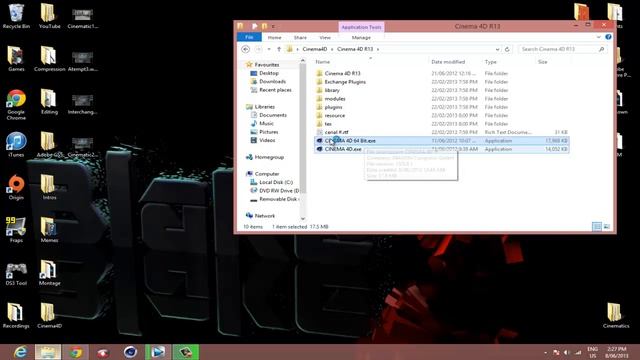640x360 pixels.
Task: Expand the ribbon with the chevron
Action: point(598,37)
